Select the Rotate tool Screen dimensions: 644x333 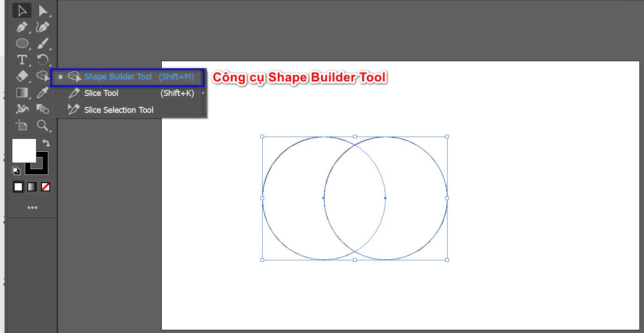[43, 59]
